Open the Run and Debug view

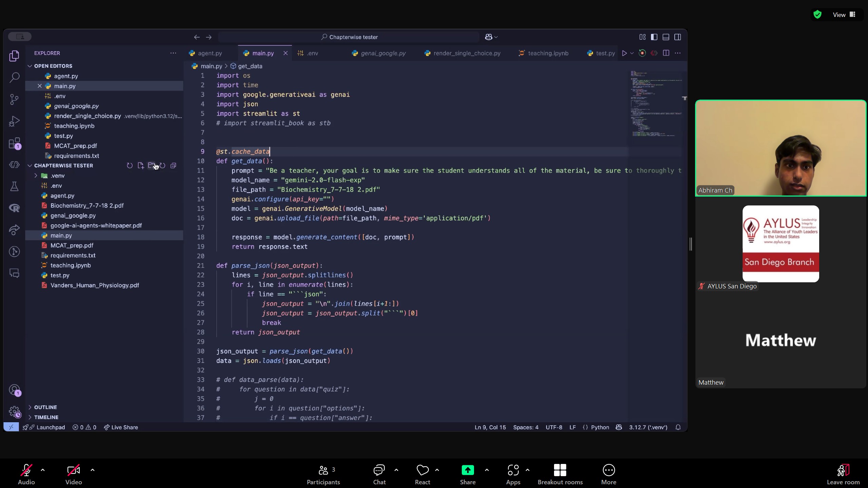[x=14, y=121]
